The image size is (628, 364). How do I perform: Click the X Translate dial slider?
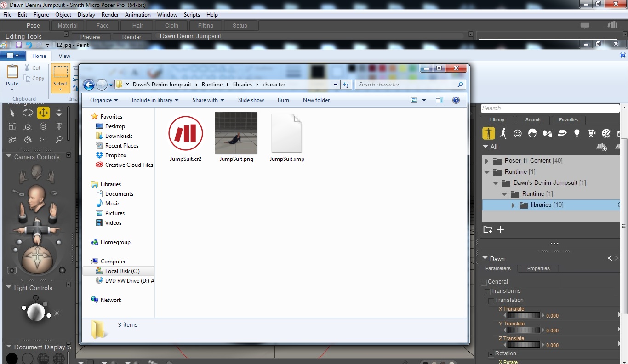(x=524, y=316)
